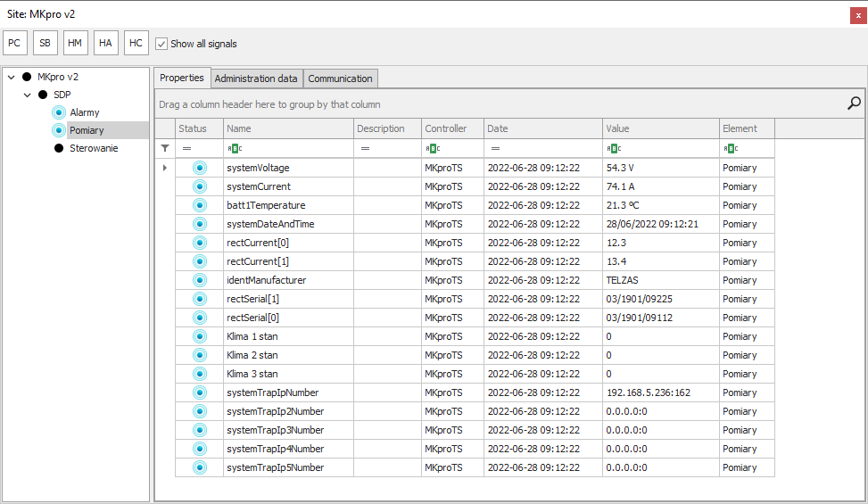Click the Pomiary node's blue status icon
Screen dimensions: 868x504
tap(59, 130)
